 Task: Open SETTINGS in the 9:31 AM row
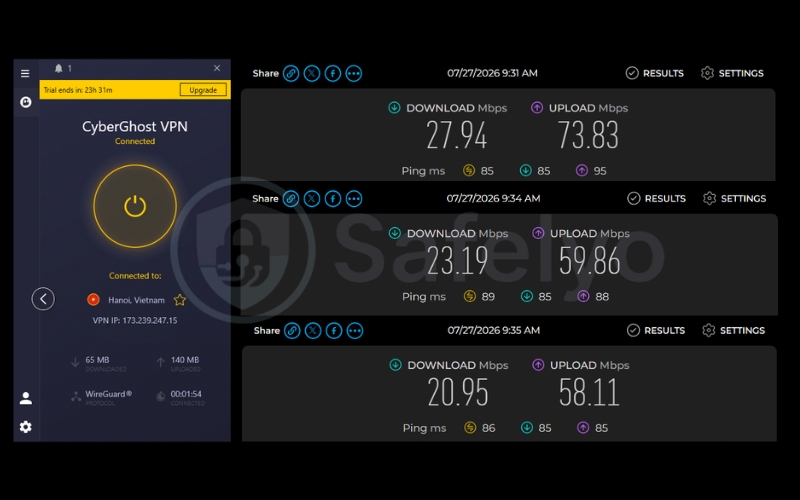tap(732, 73)
